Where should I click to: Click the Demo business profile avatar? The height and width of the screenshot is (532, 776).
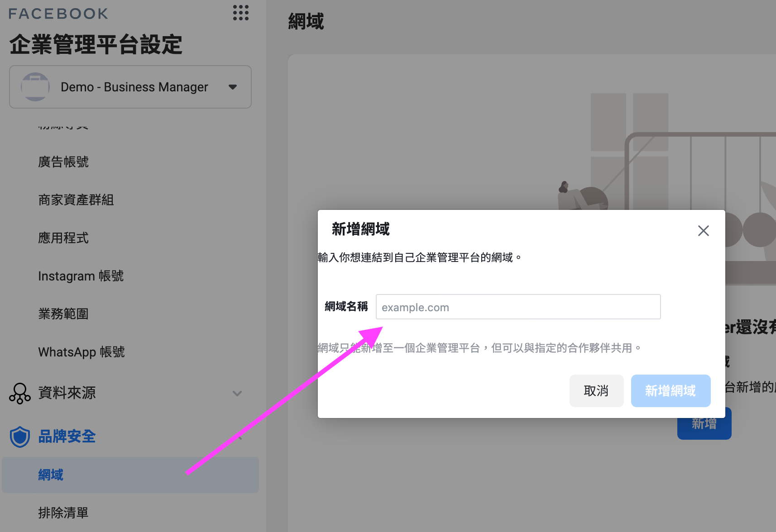tap(35, 87)
